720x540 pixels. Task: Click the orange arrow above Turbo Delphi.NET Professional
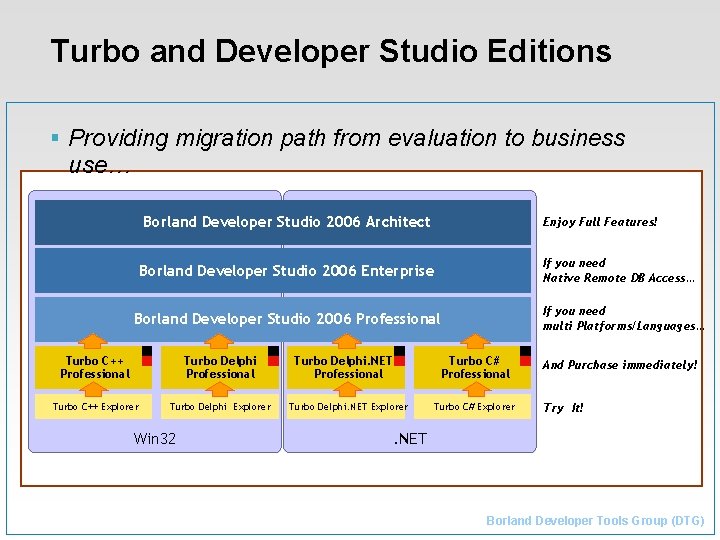(346, 341)
